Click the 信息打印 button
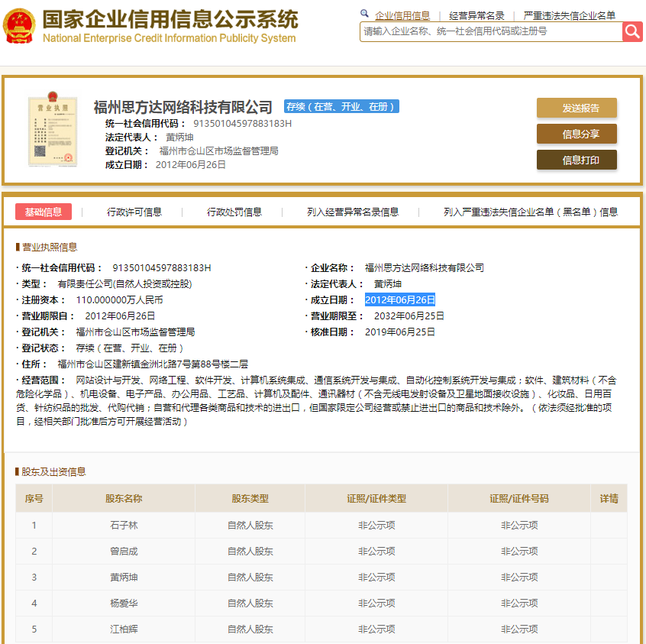Image resolution: width=646 pixels, height=644 pixels. (577, 160)
